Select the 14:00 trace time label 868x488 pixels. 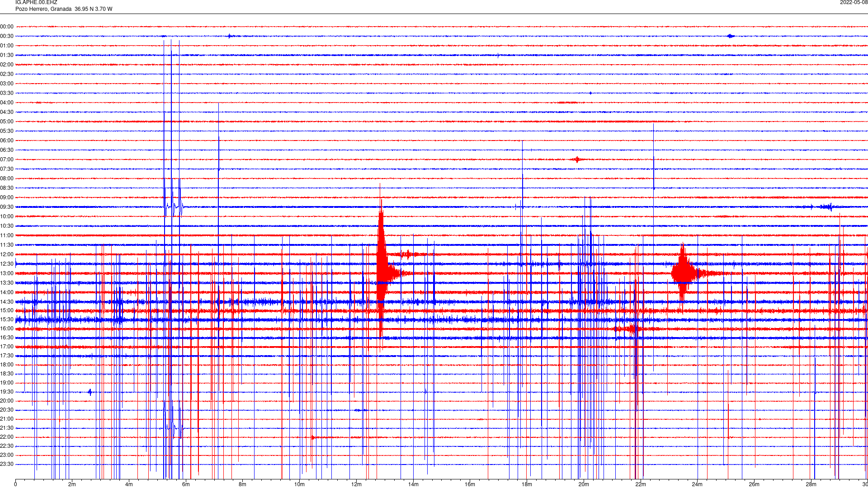[x=7, y=292]
